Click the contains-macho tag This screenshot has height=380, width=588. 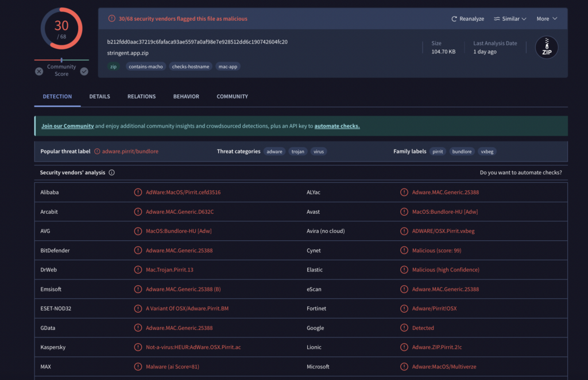coord(145,67)
